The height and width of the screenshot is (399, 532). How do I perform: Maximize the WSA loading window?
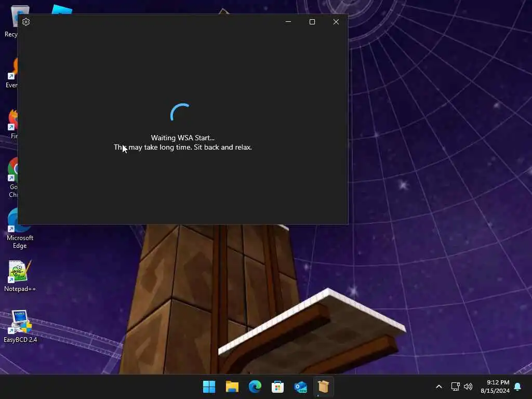(312, 22)
